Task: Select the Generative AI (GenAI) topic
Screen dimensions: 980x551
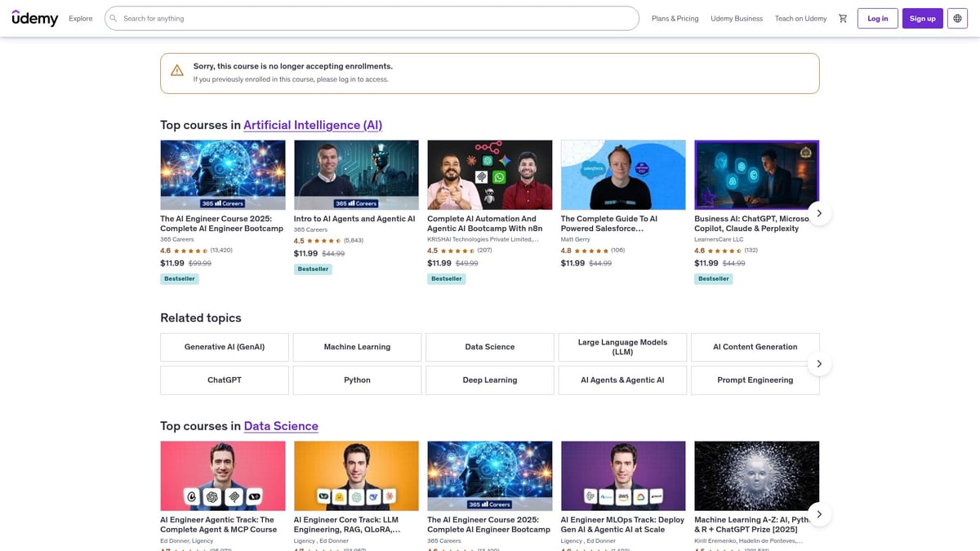Action: click(224, 347)
